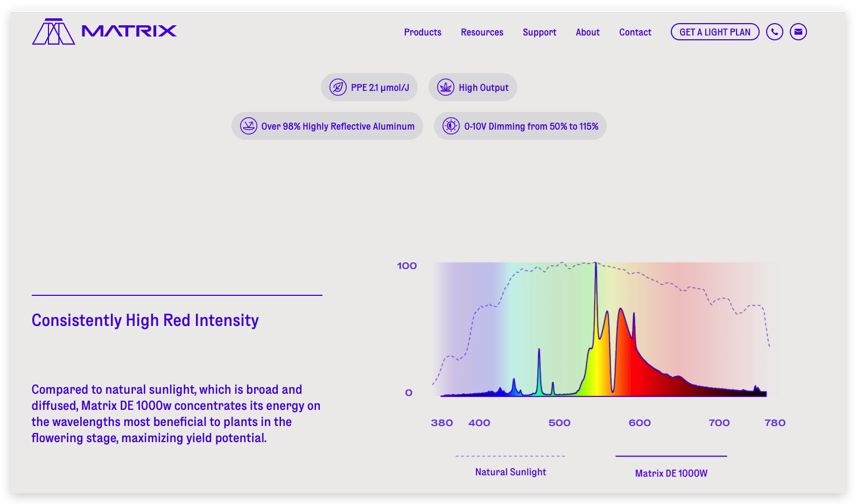Go to the About page
The width and height of the screenshot is (856, 504).
587,32
